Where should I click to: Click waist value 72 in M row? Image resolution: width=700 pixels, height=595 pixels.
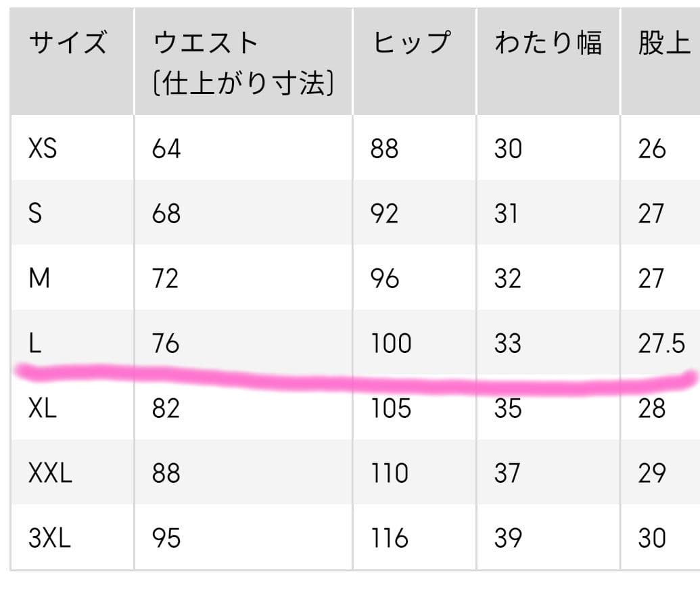click(166, 279)
